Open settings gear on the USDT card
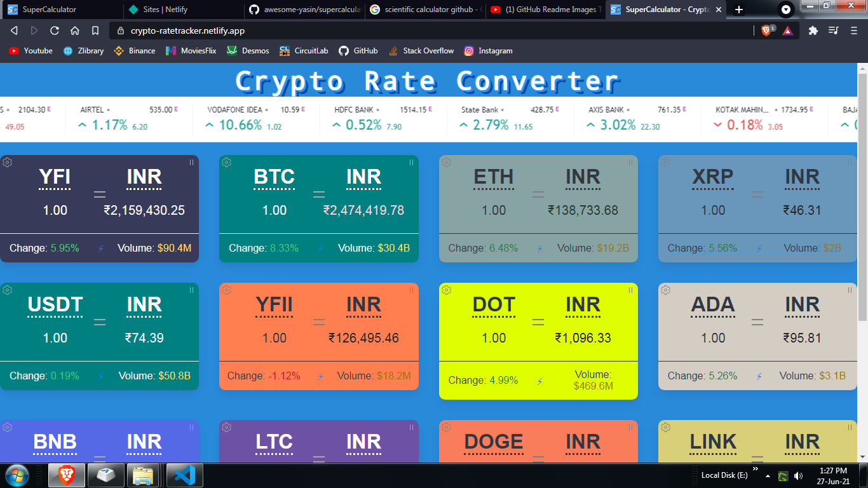Viewport: 868px width, 488px height. [7, 290]
